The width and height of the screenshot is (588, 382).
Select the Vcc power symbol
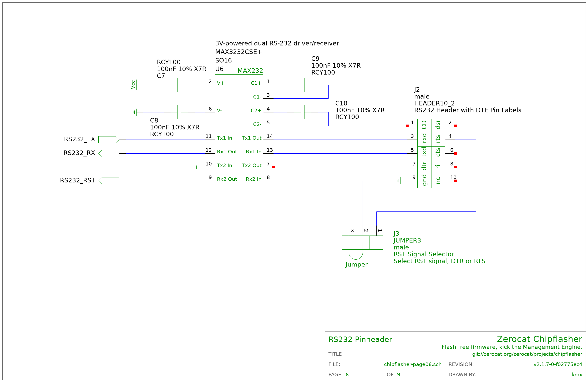coord(134,85)
